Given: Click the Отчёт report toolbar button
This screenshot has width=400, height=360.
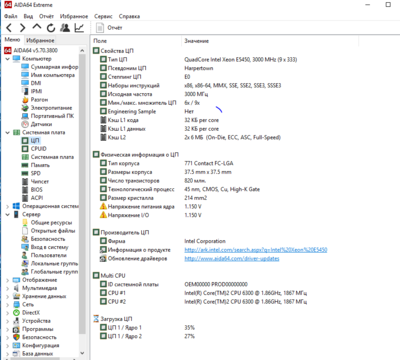Looking at the screenshot, I should pos(109,28).
